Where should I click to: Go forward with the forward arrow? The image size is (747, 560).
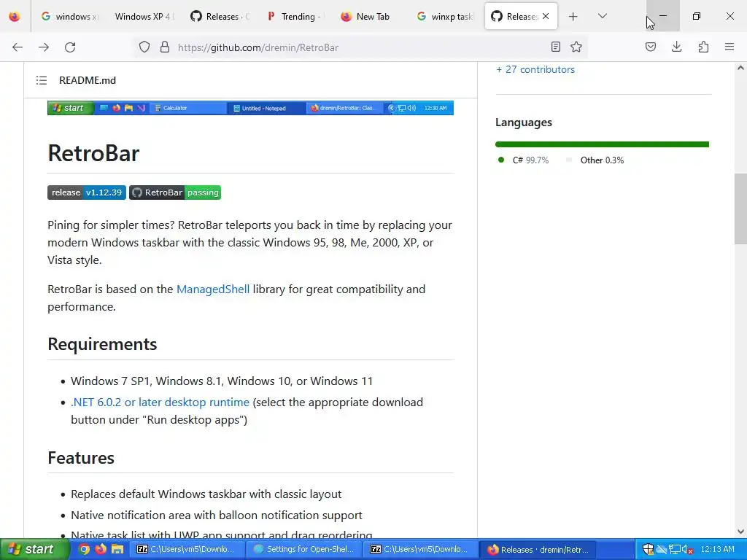point(44,47)
